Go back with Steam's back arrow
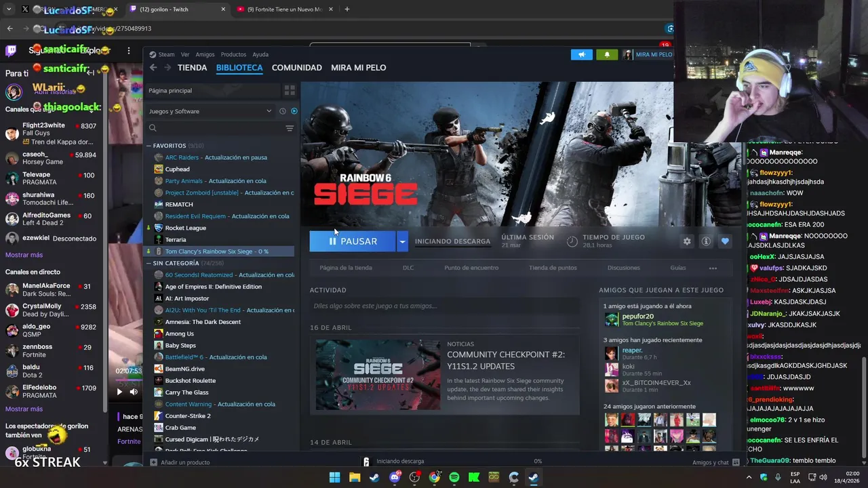 click(x=153, y=68)
